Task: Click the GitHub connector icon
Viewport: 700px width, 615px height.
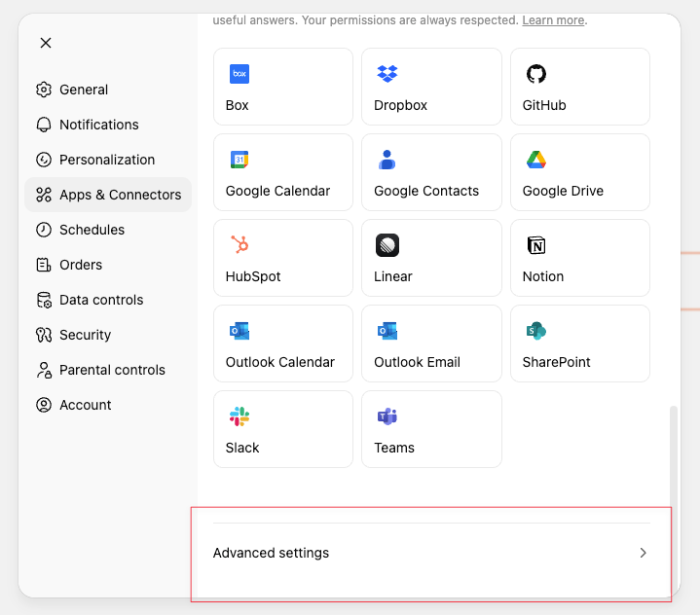Action: 536,74
